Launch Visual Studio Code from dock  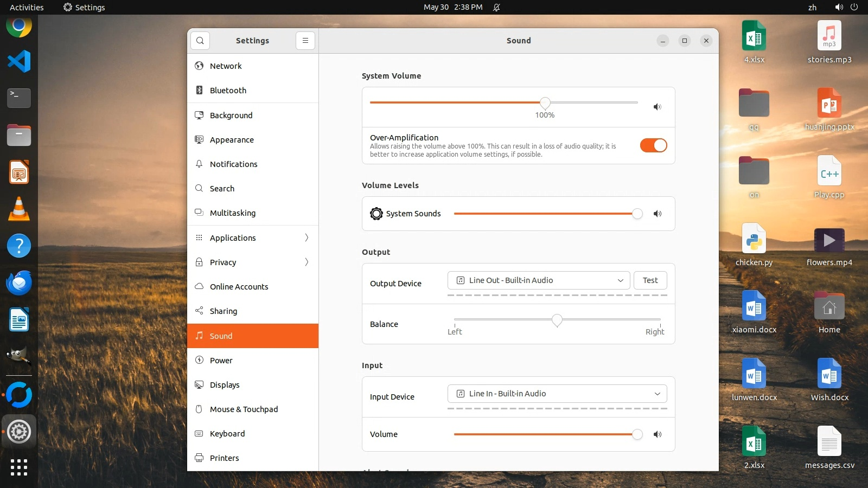(19, 61)
